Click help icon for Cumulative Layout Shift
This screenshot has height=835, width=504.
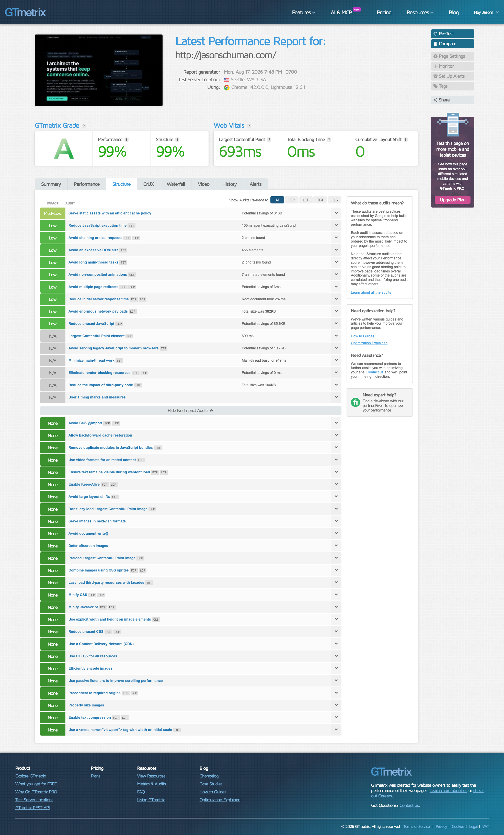click(406, 140)
